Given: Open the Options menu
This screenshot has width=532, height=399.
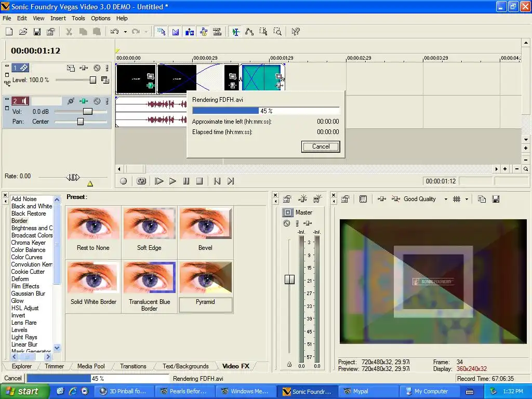Looking at the screenshot, I should coord(100,18).
